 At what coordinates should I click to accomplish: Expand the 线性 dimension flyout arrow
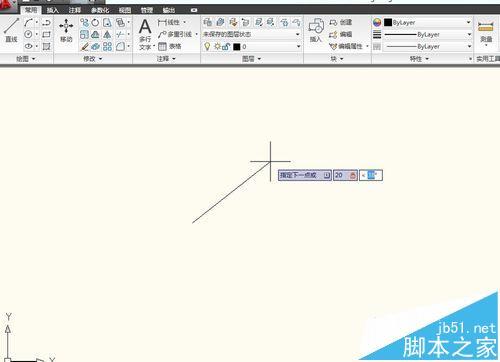pos(184,23)
